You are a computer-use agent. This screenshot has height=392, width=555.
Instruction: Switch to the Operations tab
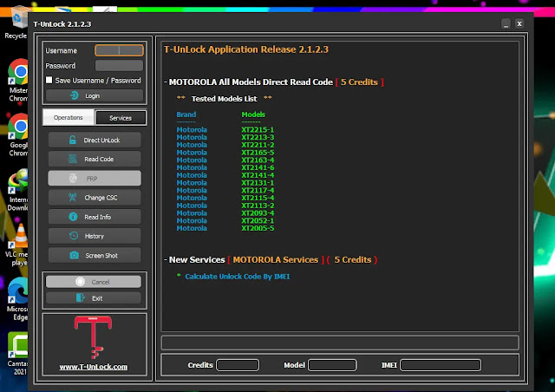(x=69, y=118)
